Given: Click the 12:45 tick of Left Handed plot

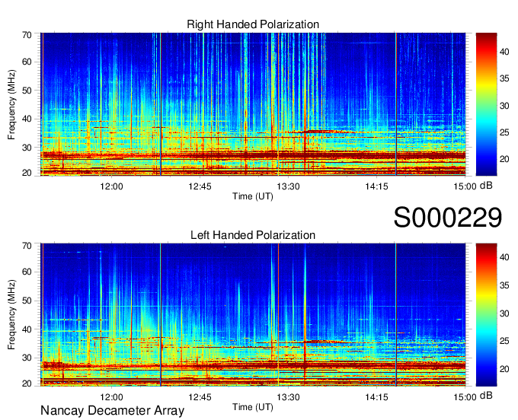Looking at the screenshot, I should pyautogui.click(x=200, y=397).
